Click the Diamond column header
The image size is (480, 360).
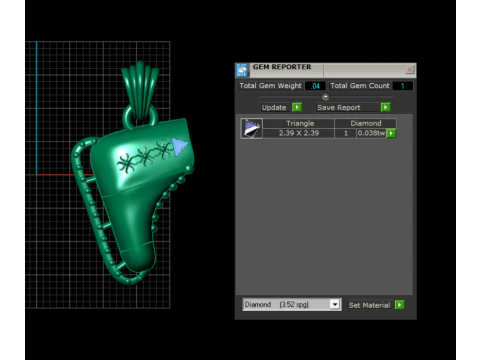click(366, 123)
